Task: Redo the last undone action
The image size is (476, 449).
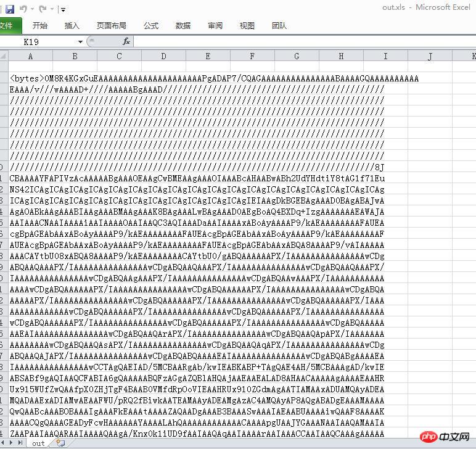Action: [43, 9]
